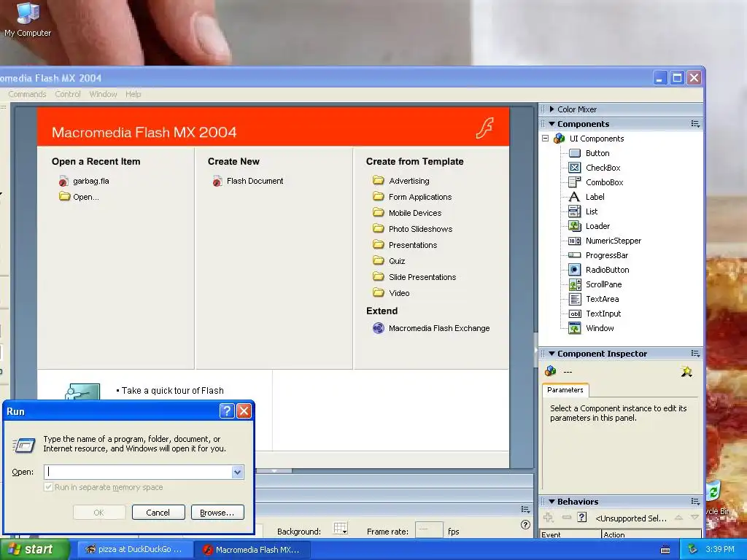Screen dimensions: 747x560
Task: Click the Open... link under recent items
Action: tap(79, 197)
